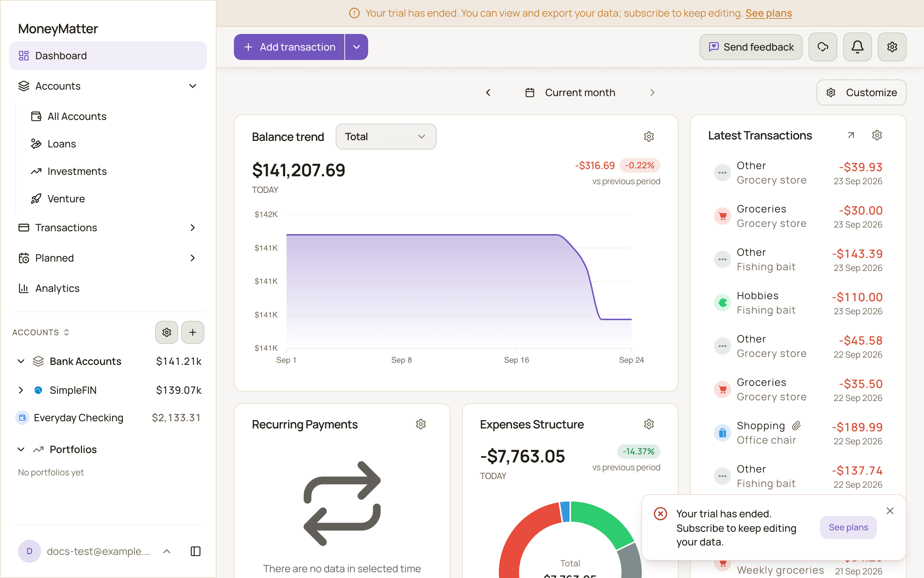Image resolution: width=924 pixels, height=578 pixels.
Task: Open Recurring Payments widget settings gear
Action: 421,424
